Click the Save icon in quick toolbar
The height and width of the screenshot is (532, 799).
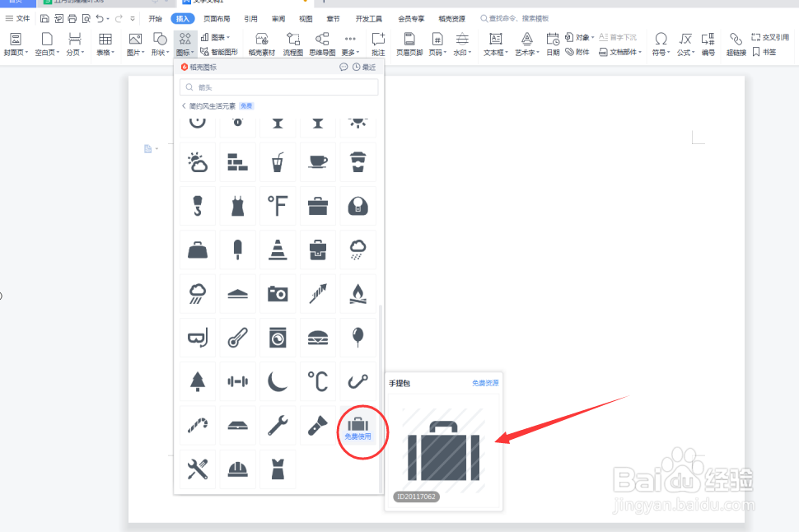pos(44,19)
